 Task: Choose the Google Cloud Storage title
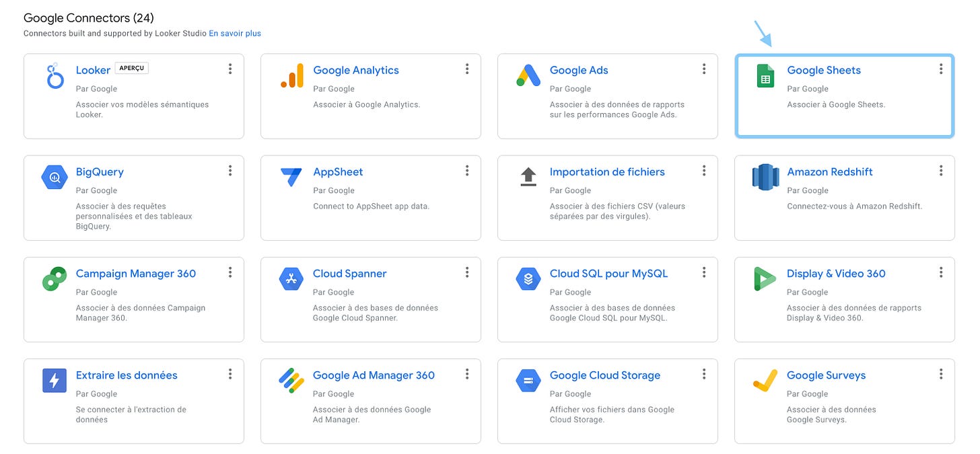click(x=605, y=375)
